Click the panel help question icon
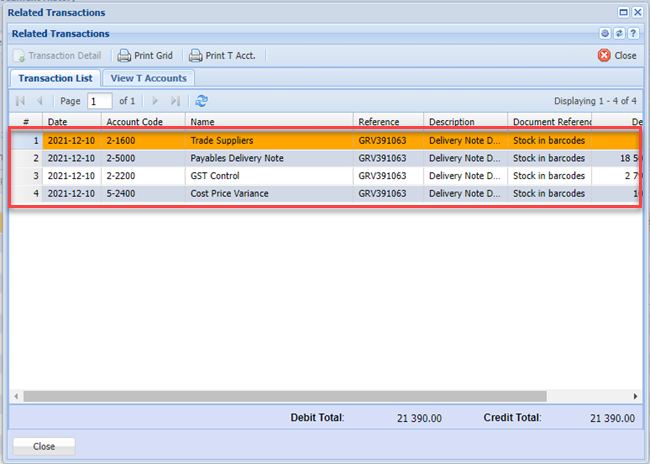 [633, 34]
